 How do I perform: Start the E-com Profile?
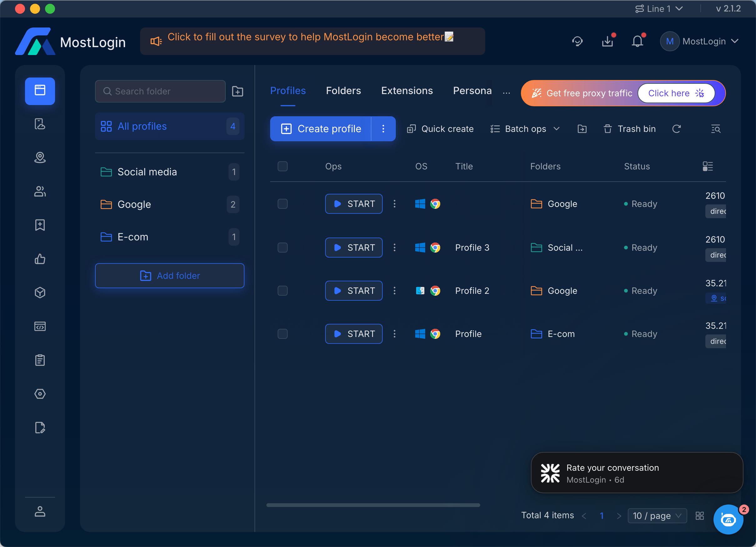pos(354,334)
